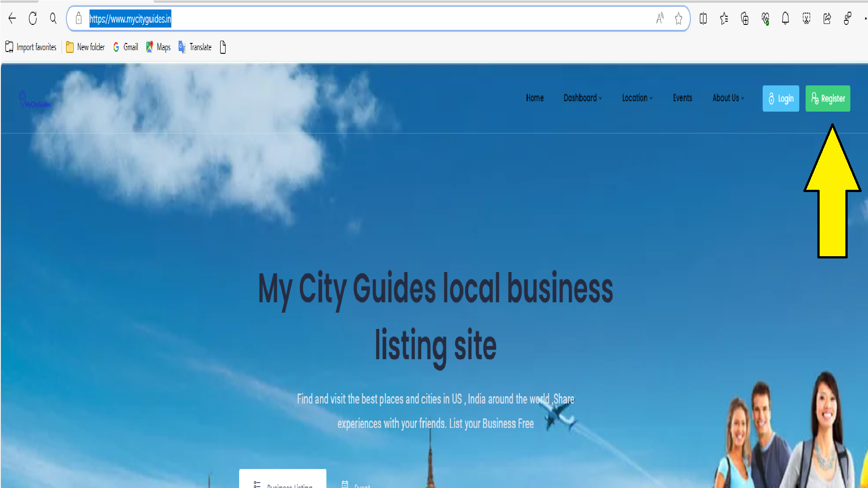This screenshot has width=868, height=488.
Task: Expand the Location dropdown menu
Action: coord(637,98)
